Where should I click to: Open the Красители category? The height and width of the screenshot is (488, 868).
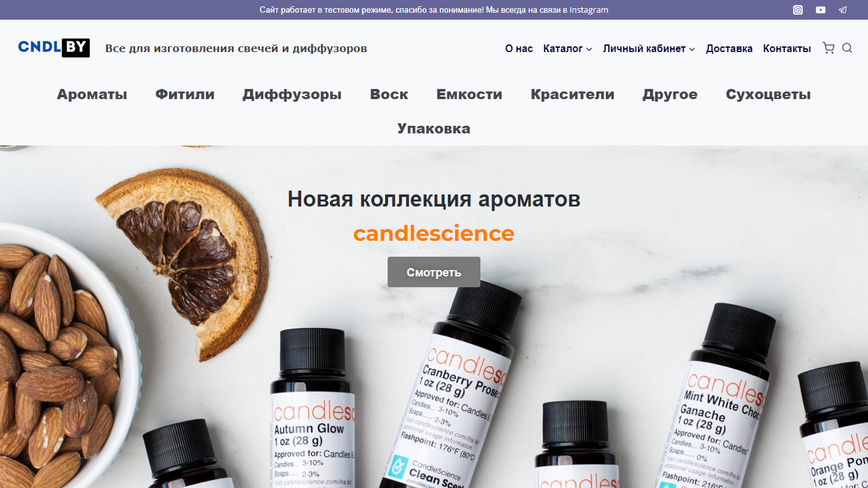click(x=573, y=95)
